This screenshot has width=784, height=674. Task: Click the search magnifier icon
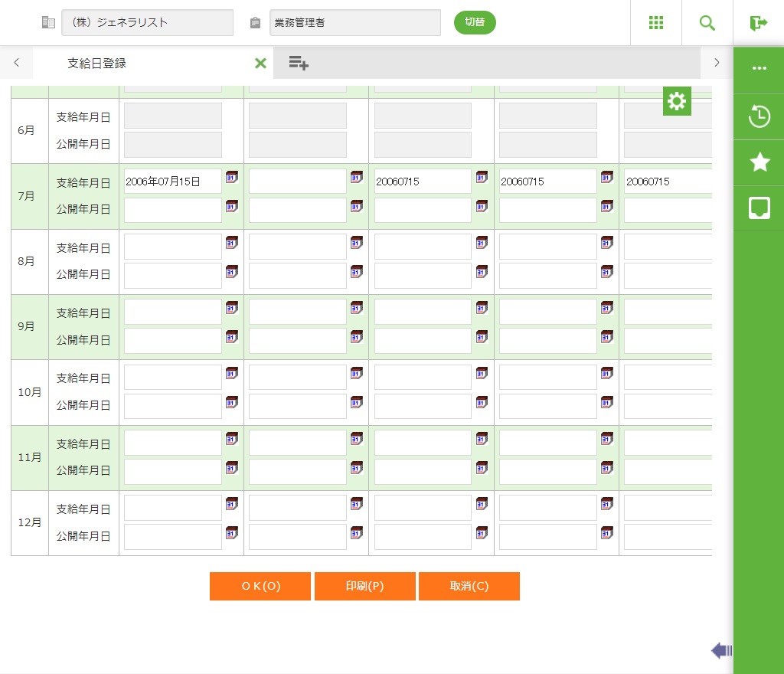click(x=707, y=23)
